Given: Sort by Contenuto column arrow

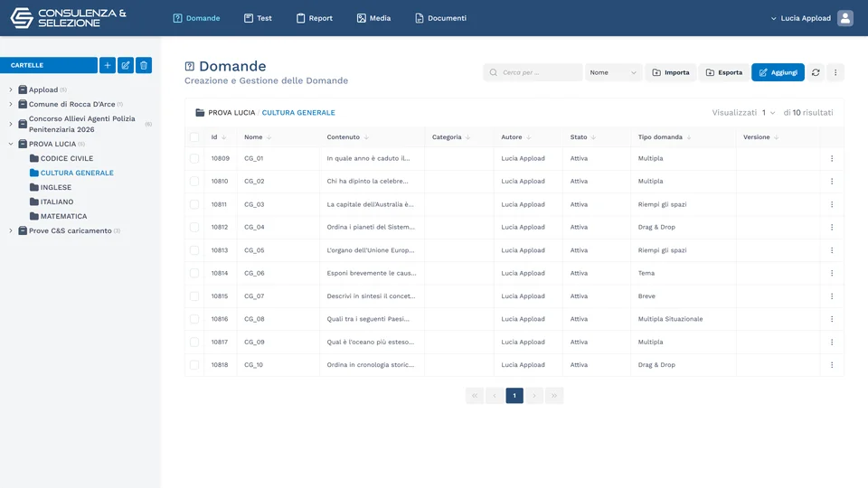Looking at the screenshot, I should click(366, 137).
